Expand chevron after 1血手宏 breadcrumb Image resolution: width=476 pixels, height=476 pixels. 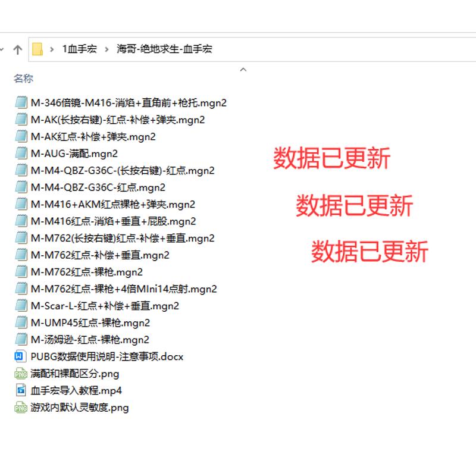click(107, 49)
